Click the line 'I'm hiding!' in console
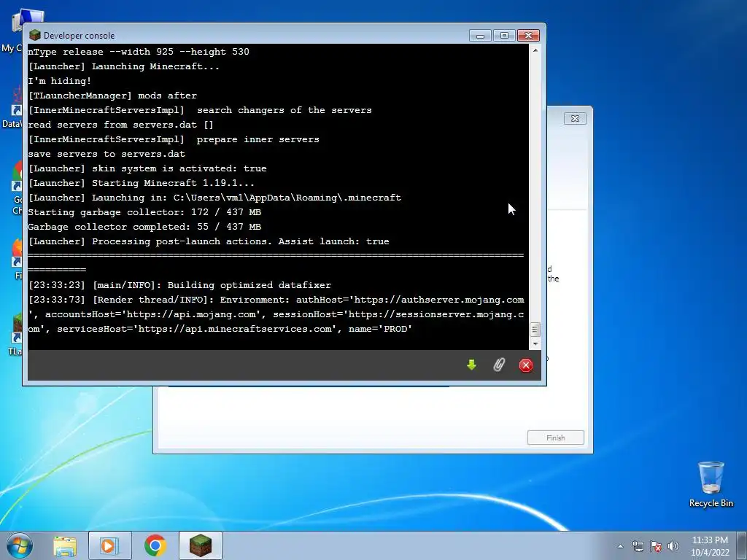This screenshot has height=560, width=747. point(60,81)
